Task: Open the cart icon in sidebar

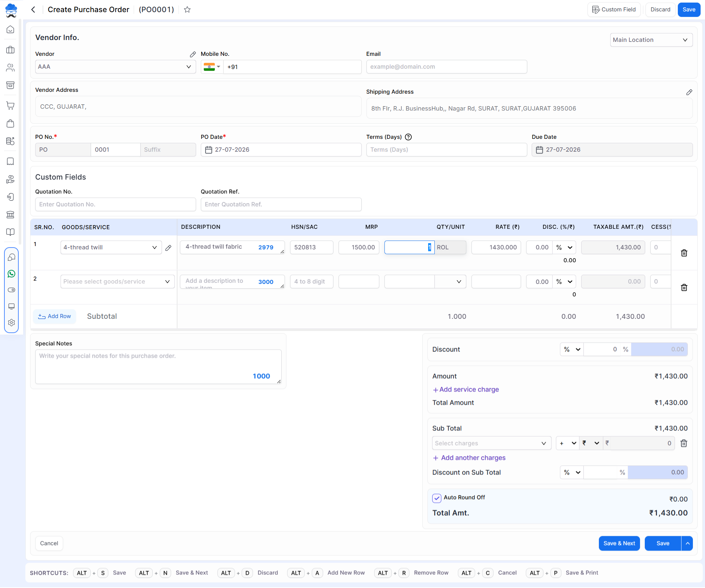Action: point(11,105)
